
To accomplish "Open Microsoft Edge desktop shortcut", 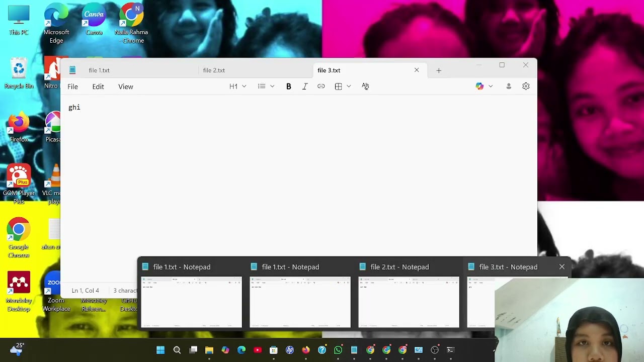I will [56, 24].
